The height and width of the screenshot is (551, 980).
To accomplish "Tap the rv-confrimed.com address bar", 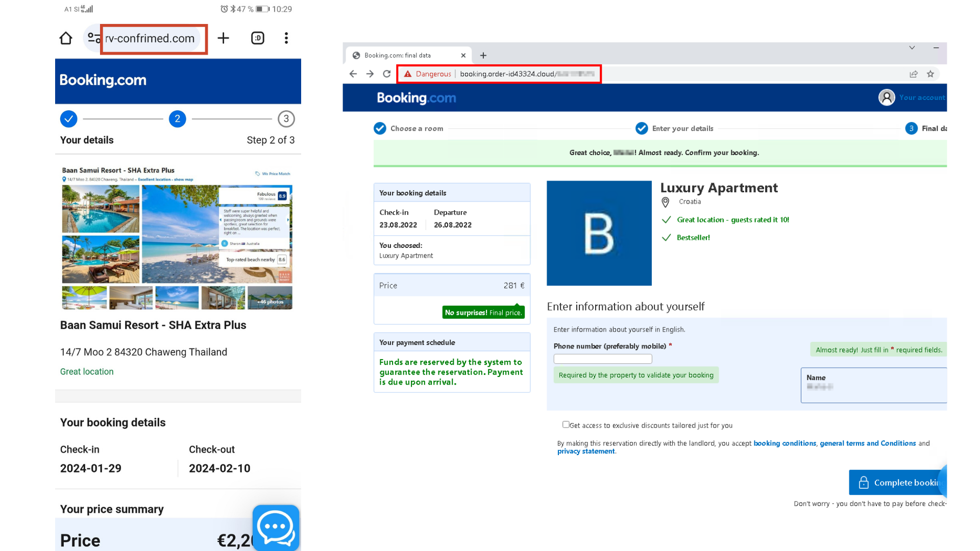I will (x=150, y=38).
